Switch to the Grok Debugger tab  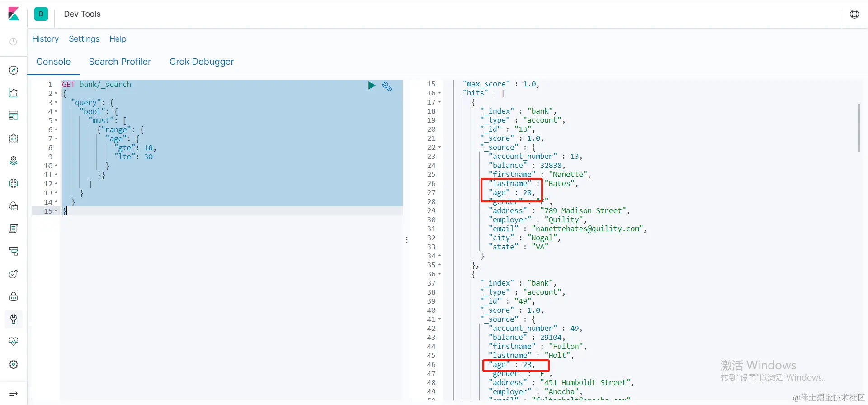[x=202, y=62]
